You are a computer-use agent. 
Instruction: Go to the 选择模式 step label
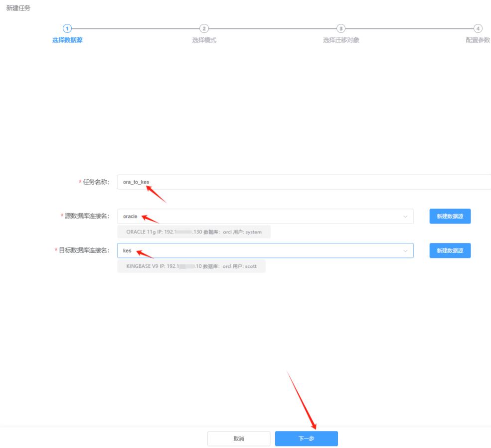point(204,40)
